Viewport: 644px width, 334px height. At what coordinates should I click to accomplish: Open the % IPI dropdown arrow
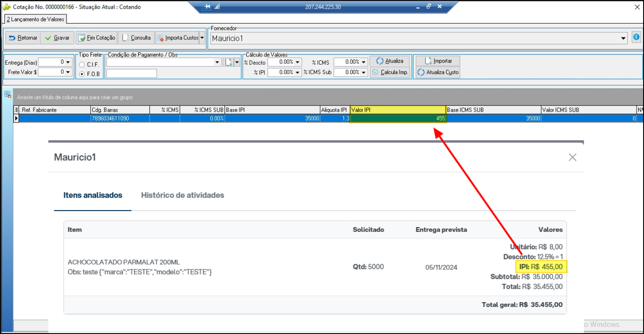(x=297, y=73)
